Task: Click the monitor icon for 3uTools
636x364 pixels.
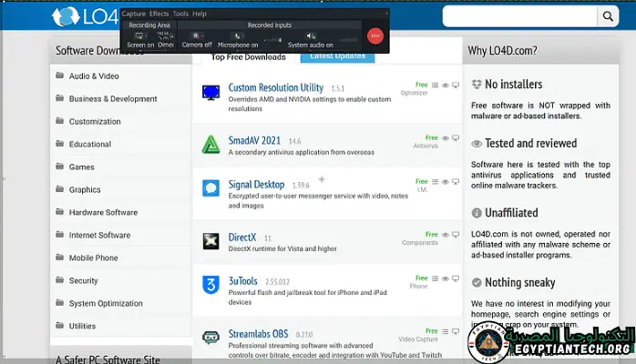Action: [456, 278]
